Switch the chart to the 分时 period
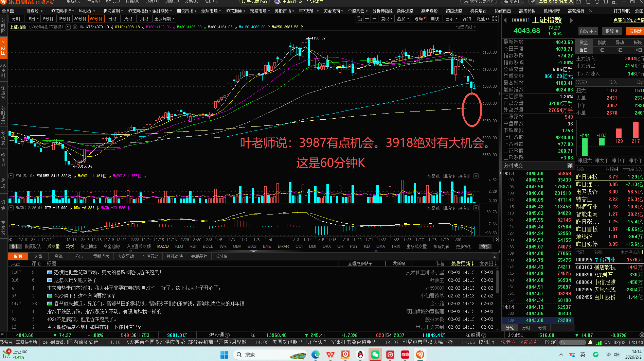This screenshot has height=361, width=644. pos(16,19)
